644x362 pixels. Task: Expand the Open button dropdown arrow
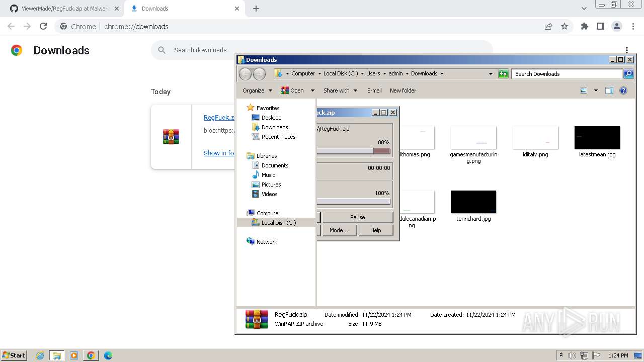(x=312, y=90)
